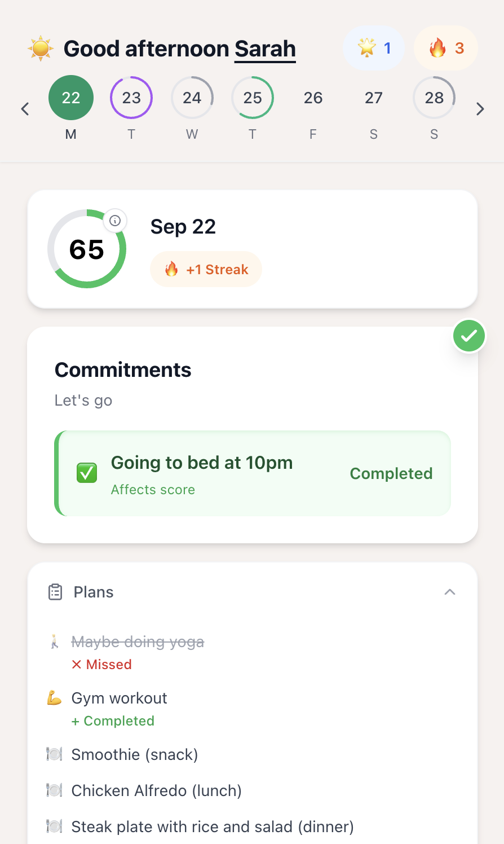Select Tuesday the 23rd

pos(131,98)
